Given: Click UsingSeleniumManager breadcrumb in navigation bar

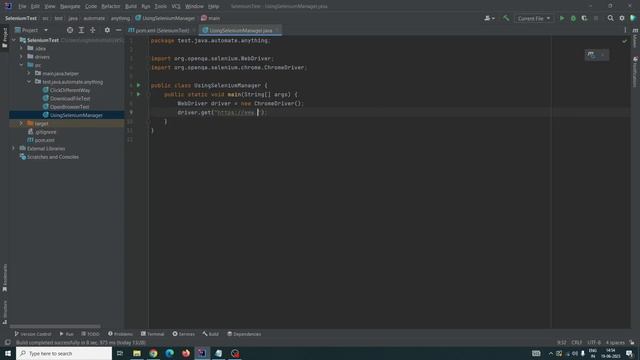Looking at the screenshot, I should [x=165, y=18].
